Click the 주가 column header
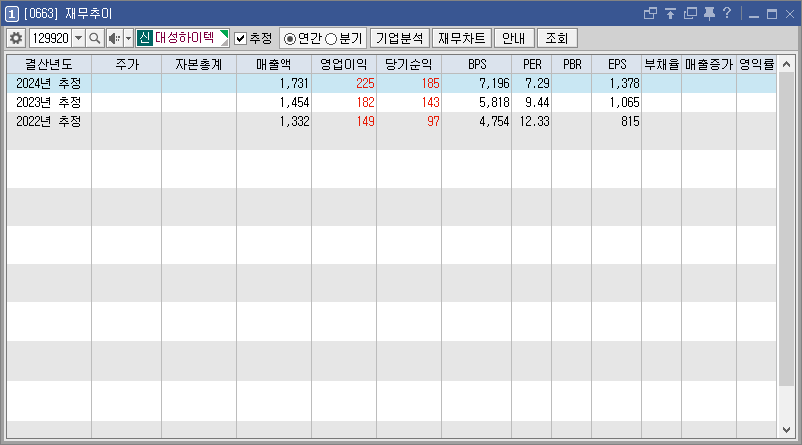Viewport: 802px width, 445px height. click(127, 64)
